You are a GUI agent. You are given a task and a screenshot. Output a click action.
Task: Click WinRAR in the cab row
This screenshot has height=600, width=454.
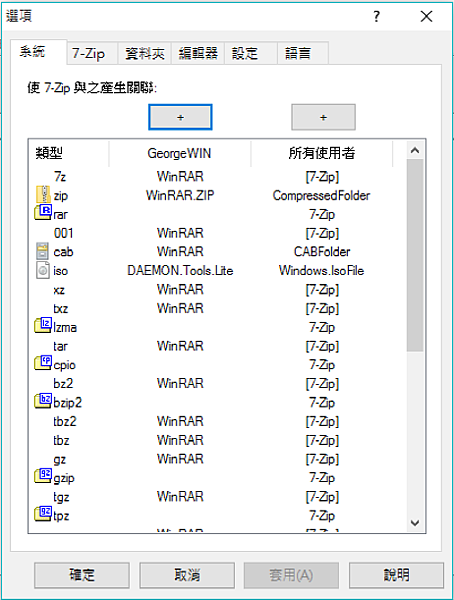pyautogui.click(x=180, y=251)
